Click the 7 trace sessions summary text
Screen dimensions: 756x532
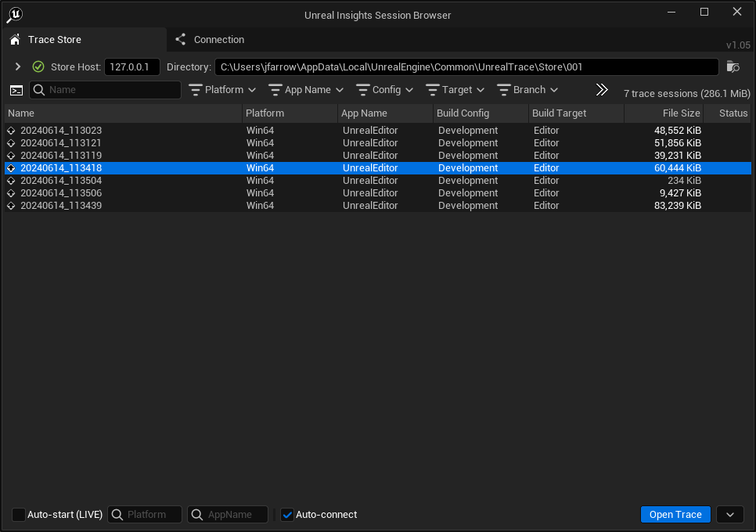[x=686, y=93]
